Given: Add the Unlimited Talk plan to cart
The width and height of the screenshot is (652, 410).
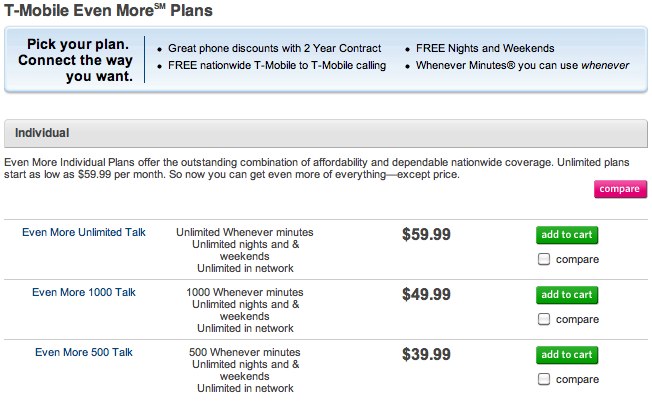Looking at the screenshot, I should 568,235.
